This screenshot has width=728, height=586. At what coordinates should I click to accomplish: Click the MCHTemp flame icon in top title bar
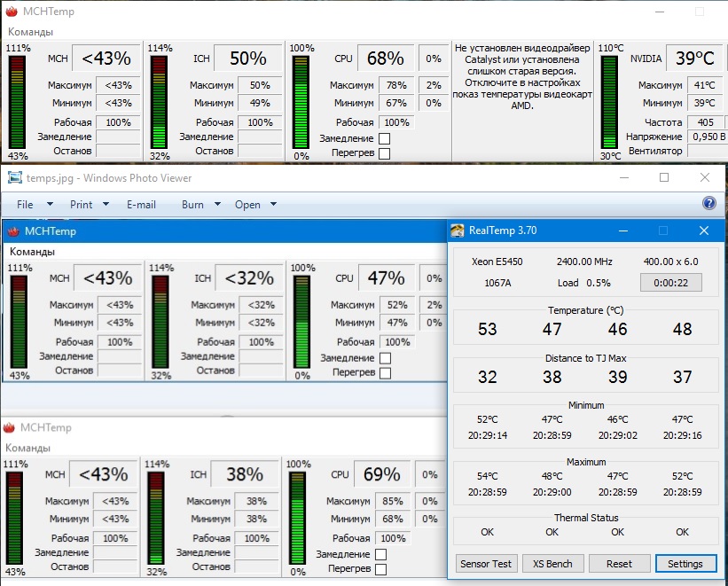pyautogui.click(x=12, y=12)
